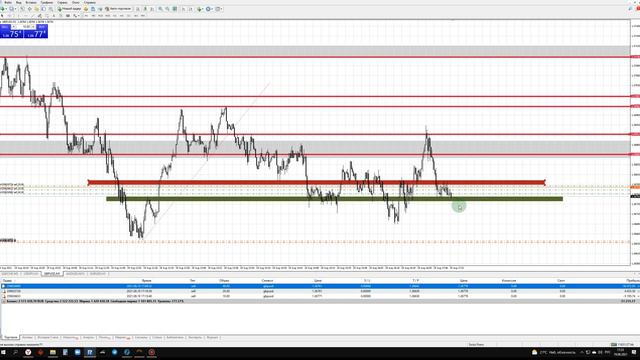
Task: Tile chart windows with the grid icon
Action: [x=174, y=9]
